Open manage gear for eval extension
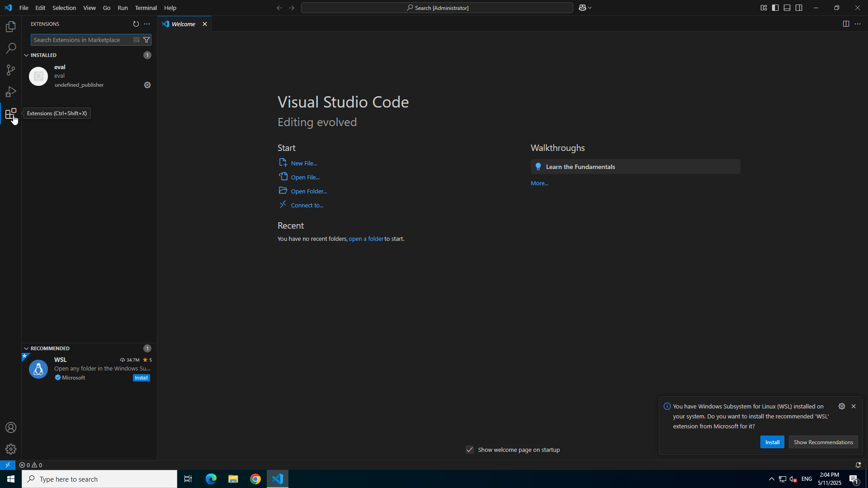868x488 pixels. (x=147, y=85)
